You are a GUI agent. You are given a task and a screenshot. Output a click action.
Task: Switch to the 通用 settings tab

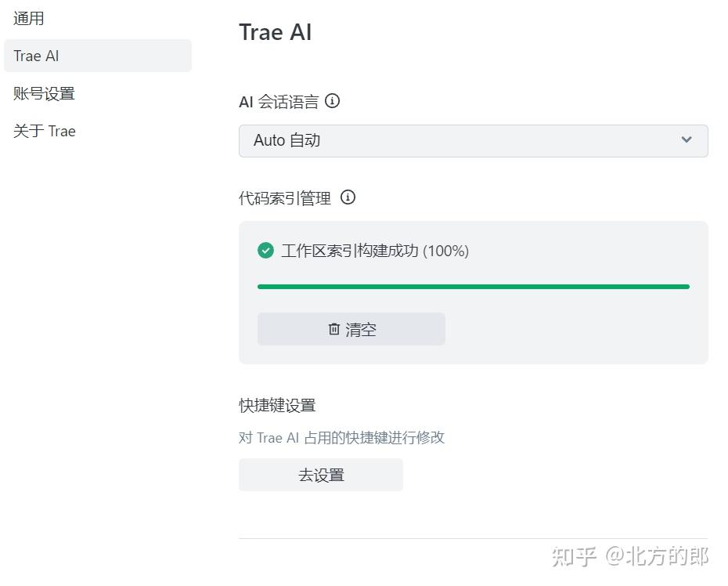(x=28, y=18)
